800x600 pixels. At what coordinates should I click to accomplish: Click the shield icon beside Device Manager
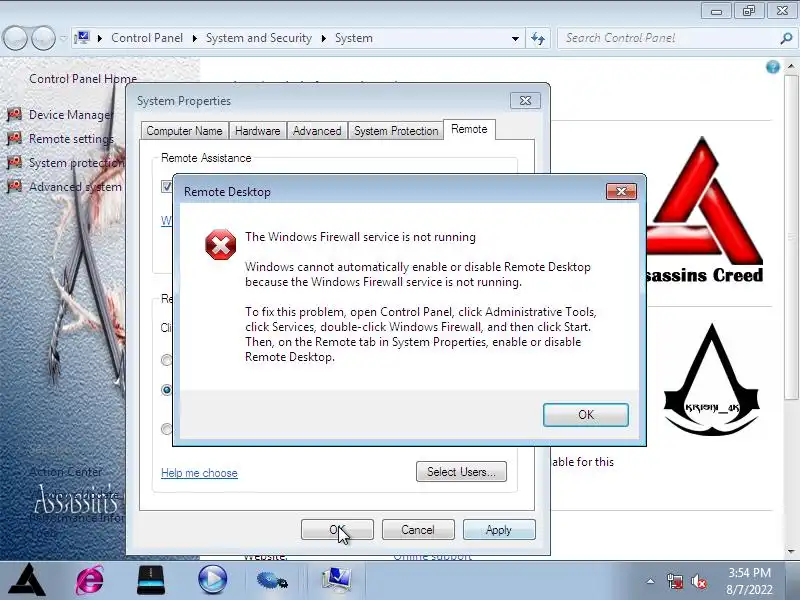click(x=14, y=114)
